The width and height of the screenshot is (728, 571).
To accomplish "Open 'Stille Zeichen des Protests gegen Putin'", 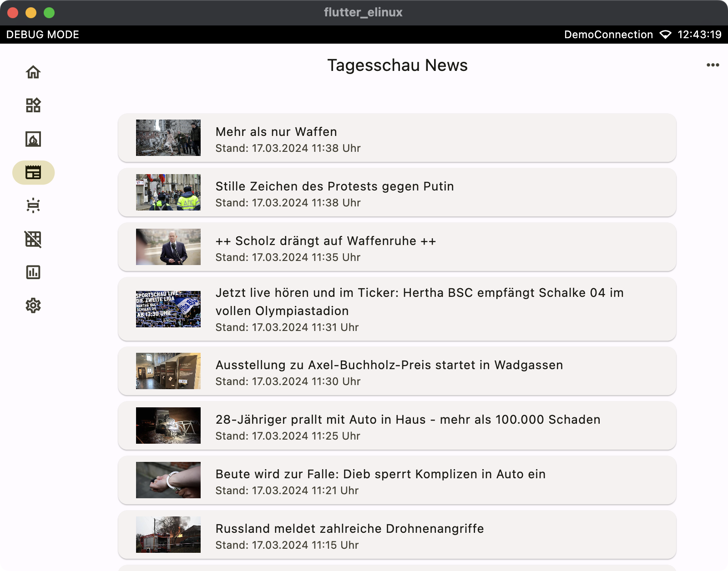I will click(x=397, y=192).
